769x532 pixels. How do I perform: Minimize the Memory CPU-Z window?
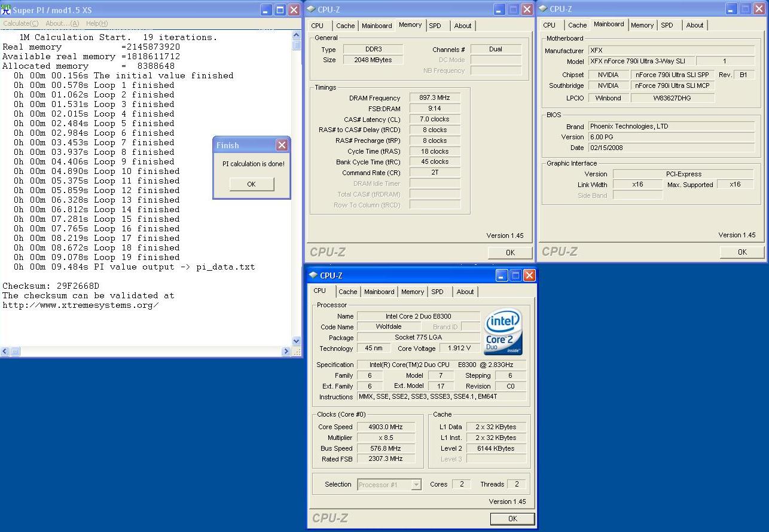coord(499,10)
